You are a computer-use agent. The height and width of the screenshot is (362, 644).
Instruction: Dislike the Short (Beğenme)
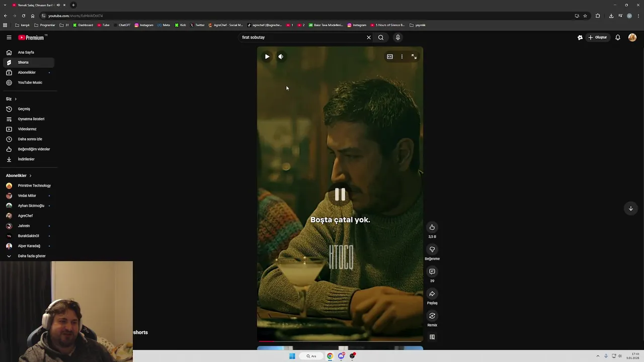click(432, 249)
